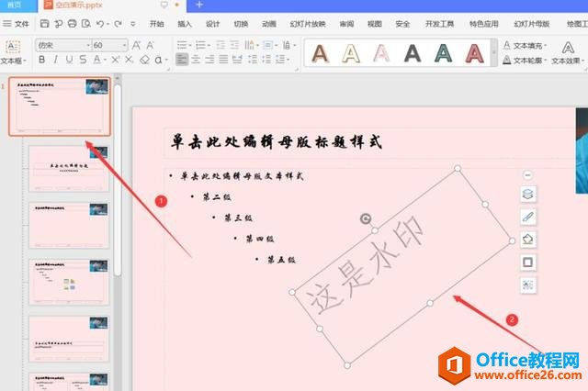
Task: Click the distributed alignment icon
Action: pos(237,59)
